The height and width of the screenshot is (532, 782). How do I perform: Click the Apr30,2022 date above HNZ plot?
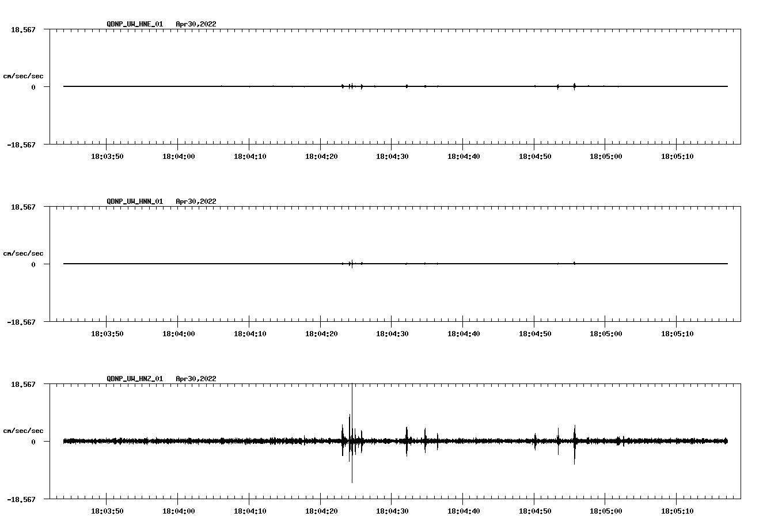pyautogui.click(x=196, y=379)
